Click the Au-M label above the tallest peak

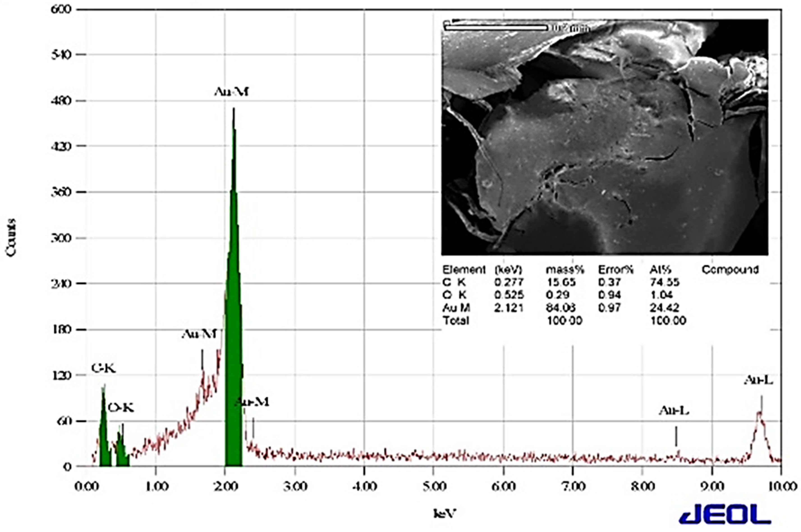click(x=232, y=92)
